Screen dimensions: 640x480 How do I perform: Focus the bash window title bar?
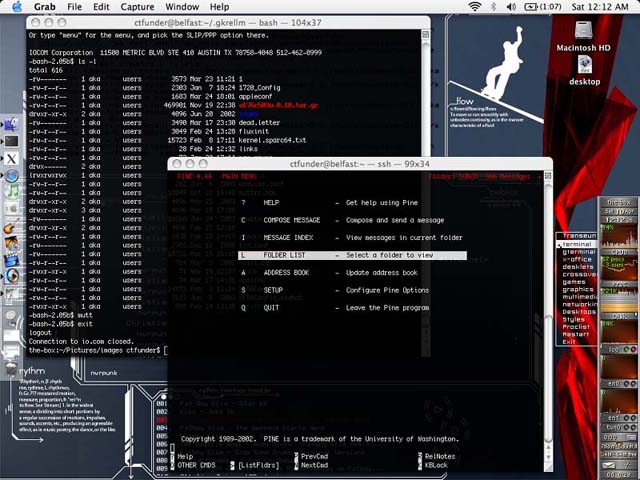coord(228,22)
